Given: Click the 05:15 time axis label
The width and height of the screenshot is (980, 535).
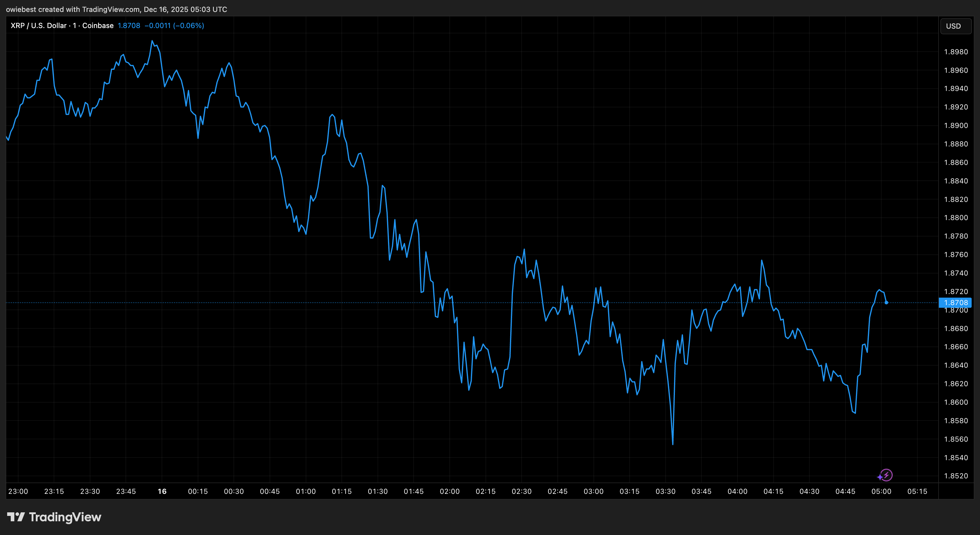Looking at the screenshot, I should point(917,491).
